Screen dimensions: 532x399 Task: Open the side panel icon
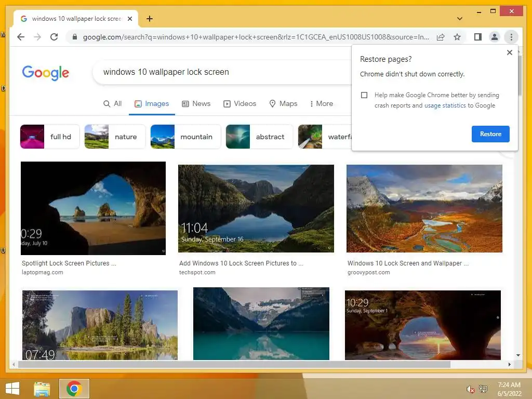(x=478, y=37)
